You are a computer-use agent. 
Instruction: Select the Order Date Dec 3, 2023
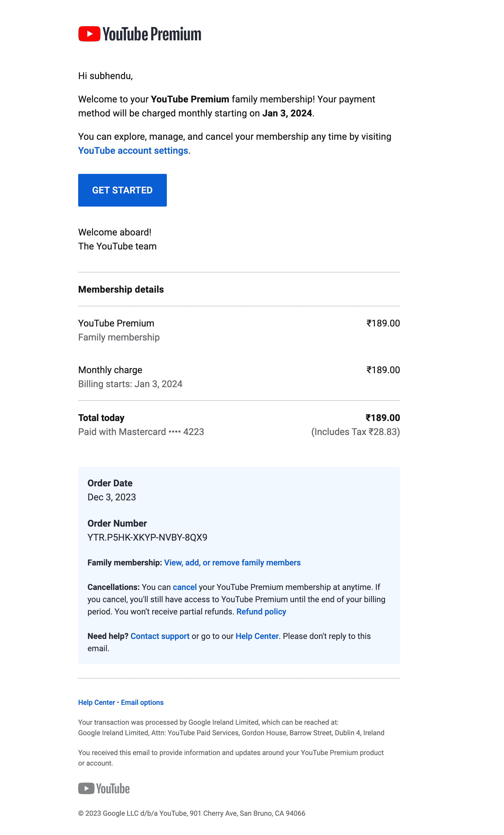pyautogui.click(x=112, y=497)
